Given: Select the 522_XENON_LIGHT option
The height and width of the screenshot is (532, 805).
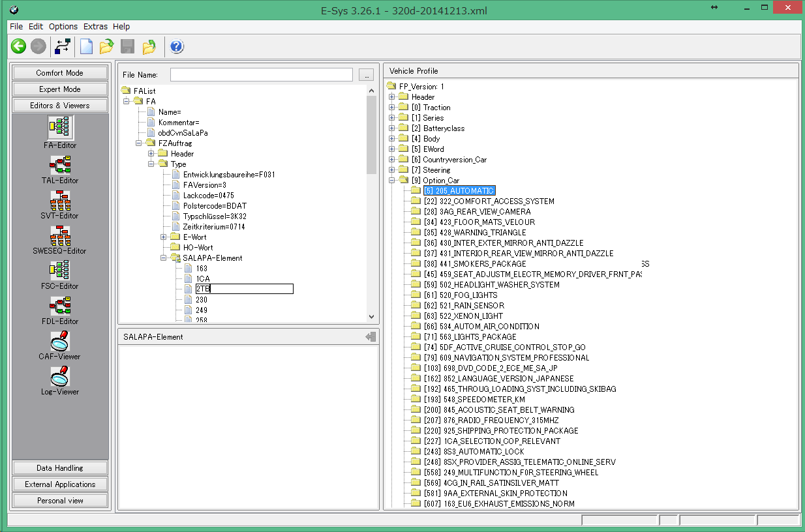Looking at the screenshot, I should (x=463, y=316).
